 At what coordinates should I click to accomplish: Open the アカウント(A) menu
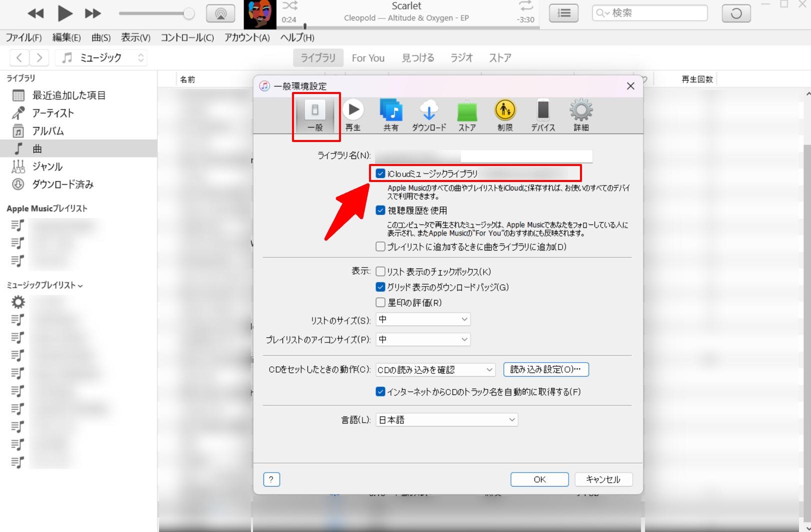[x=247, y=37]
